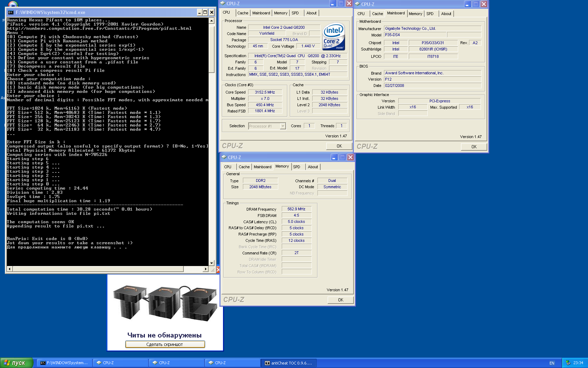The height and width of the screenshot is (368, 588).
Task: Open the Start (пуск) menu
Action: (x=16, y=363)
